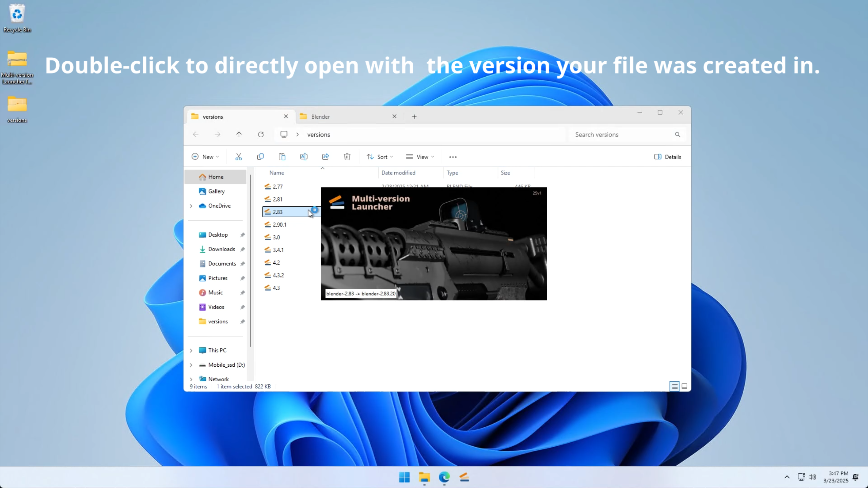Go back with the back arrow
This screenshot has width=868, height=488.
click(196, 135)
